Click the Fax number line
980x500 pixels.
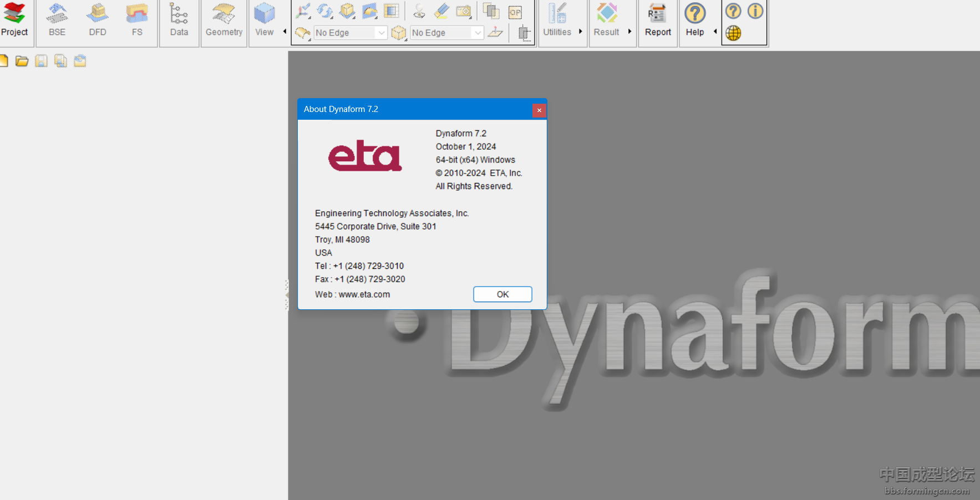[x=360, y=279]
